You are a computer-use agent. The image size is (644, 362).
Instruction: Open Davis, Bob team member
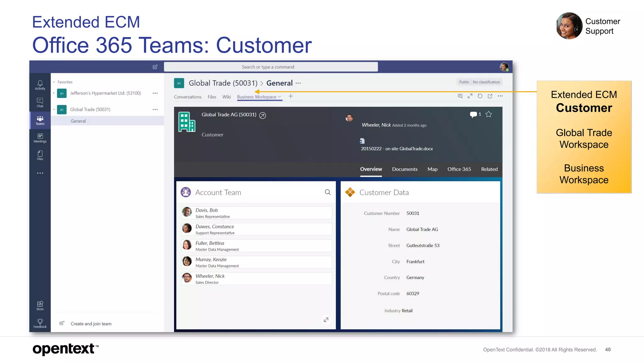tap(256, 213)
